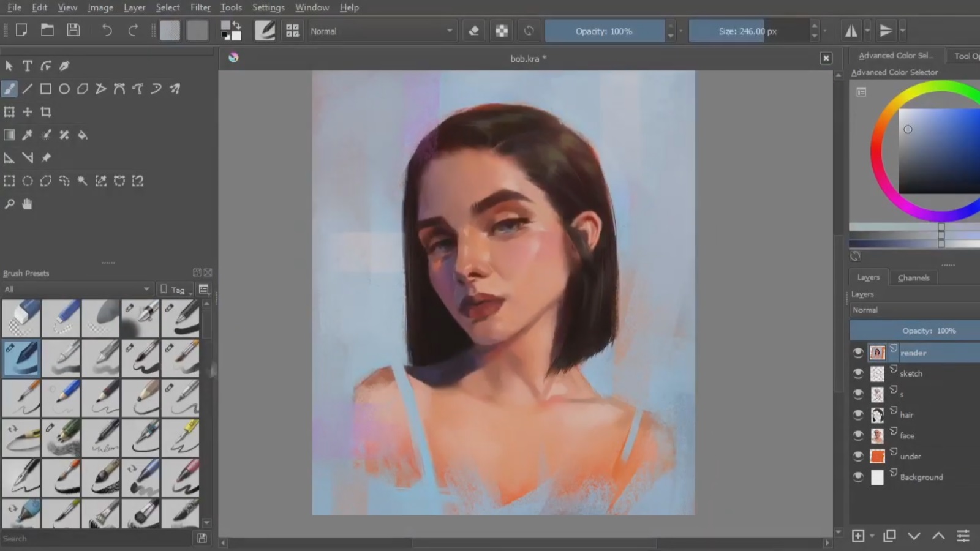Hide the render layer
The height and width of the screenshot is (551, 980).
(858, 353)
